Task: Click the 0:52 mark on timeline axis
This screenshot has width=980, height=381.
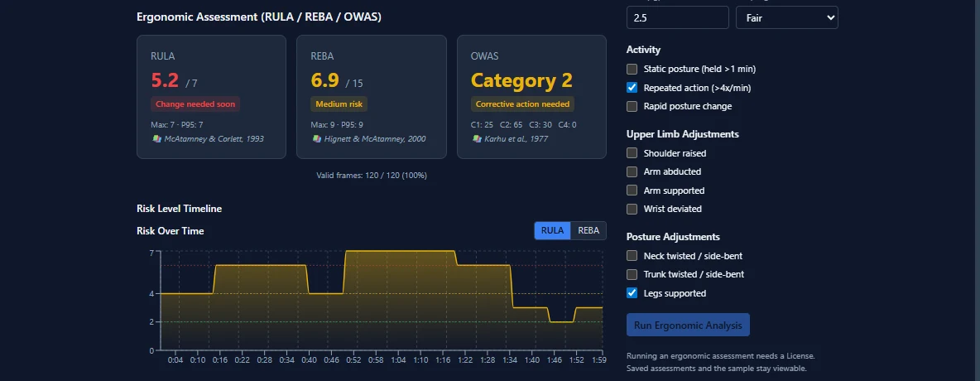Action: (353, 360)
